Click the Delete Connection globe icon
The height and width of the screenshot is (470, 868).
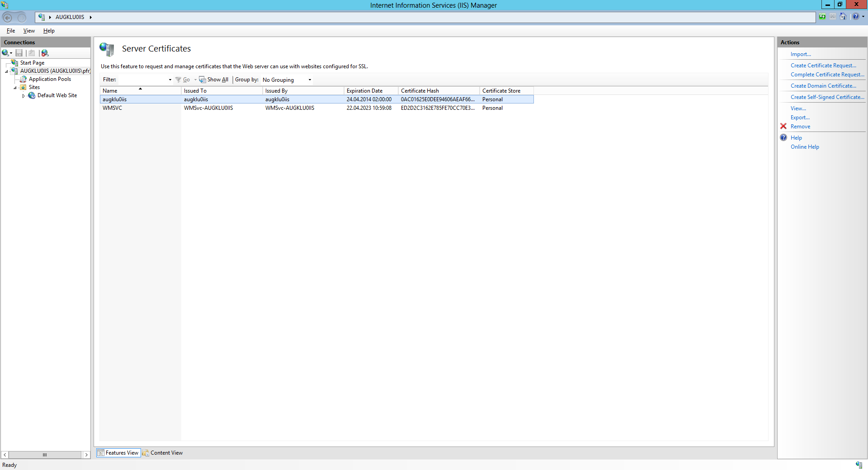tap(45, 53)
